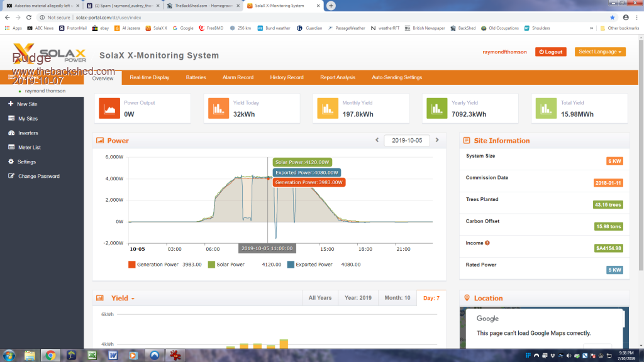Click the Income info warning icon
644x362 pixels.
click(487, 243)
